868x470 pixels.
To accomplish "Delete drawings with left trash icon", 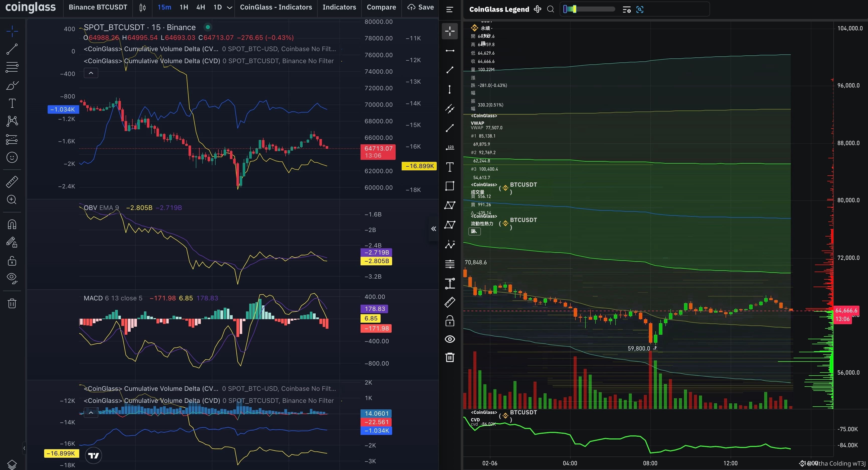I will click(12, 303).
